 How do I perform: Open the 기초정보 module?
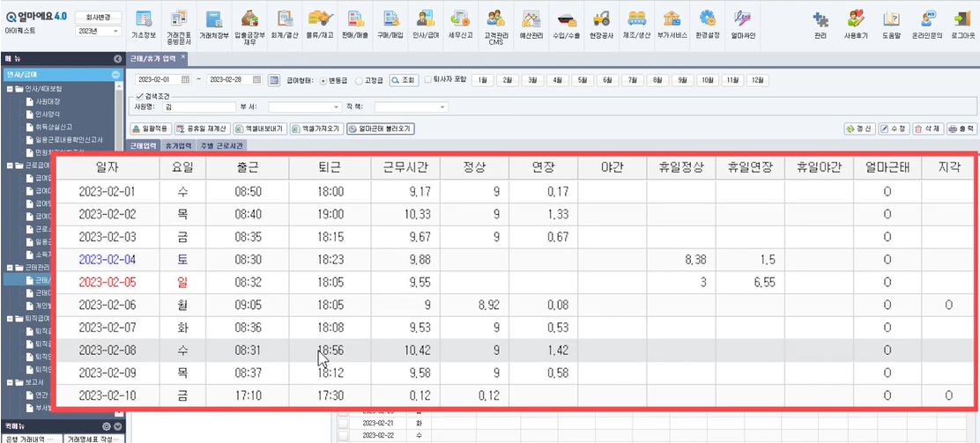[x=144, y=24]
